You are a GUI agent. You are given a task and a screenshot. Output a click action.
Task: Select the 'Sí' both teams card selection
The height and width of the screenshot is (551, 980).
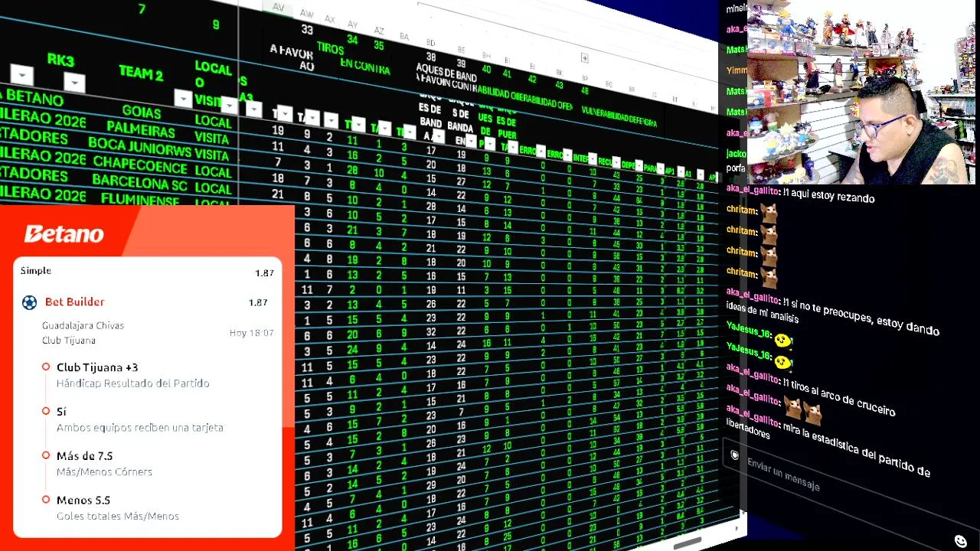[61, 412]
